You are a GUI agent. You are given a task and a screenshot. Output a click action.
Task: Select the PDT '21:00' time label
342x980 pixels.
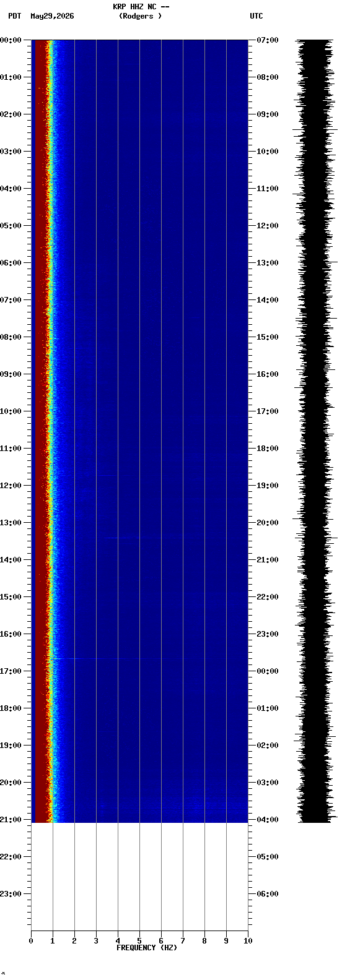click(x=11, y=820)
